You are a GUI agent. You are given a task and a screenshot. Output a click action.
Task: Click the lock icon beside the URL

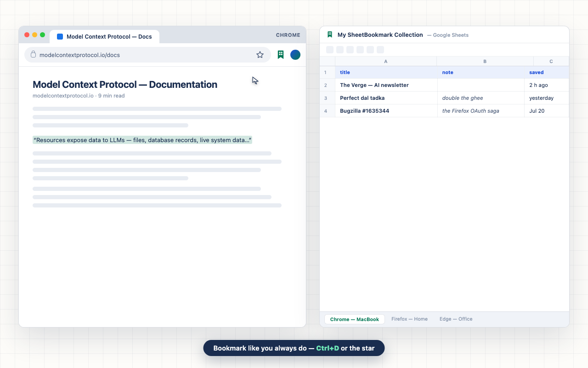pyautogui.click(x=33, y=54)
